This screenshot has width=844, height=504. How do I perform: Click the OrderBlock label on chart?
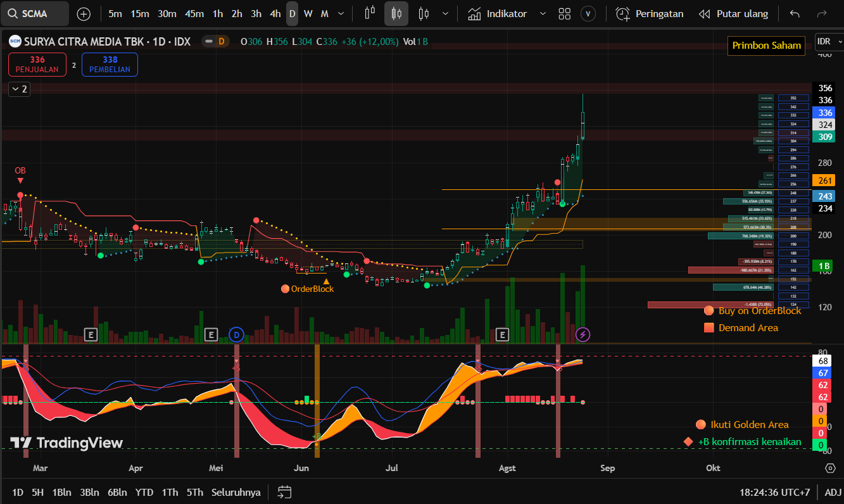click(x=312, y=289)
